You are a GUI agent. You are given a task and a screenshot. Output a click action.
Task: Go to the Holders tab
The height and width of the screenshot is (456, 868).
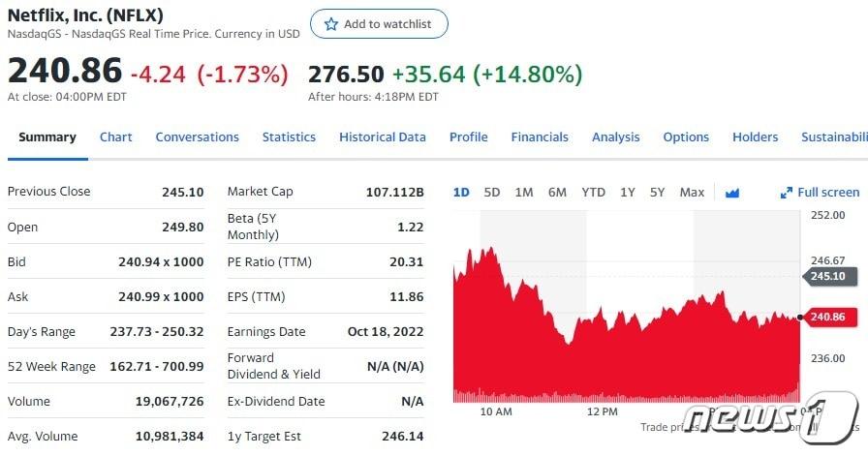[755, 137]
